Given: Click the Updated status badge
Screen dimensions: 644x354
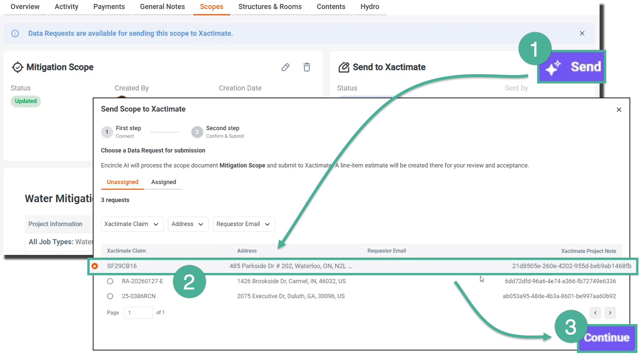Looking at the screenshot, I should click(26, 101).
